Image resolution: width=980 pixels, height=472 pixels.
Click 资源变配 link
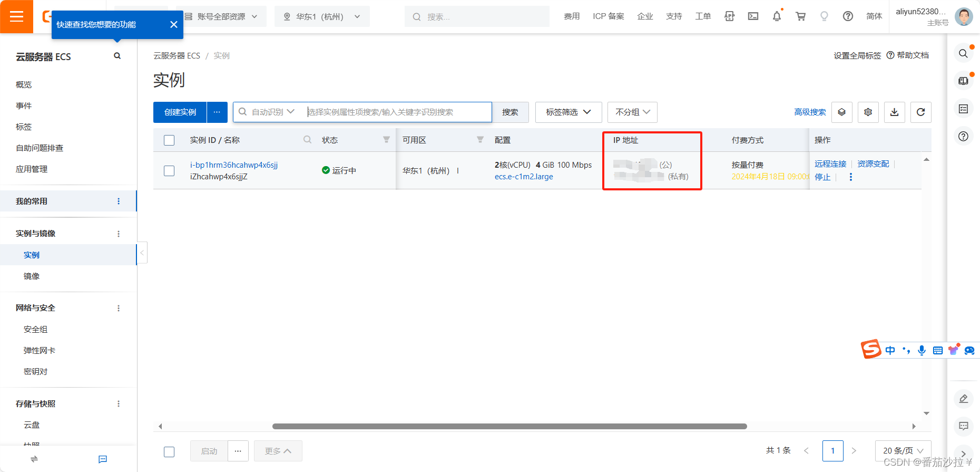[x=873, y=164]
